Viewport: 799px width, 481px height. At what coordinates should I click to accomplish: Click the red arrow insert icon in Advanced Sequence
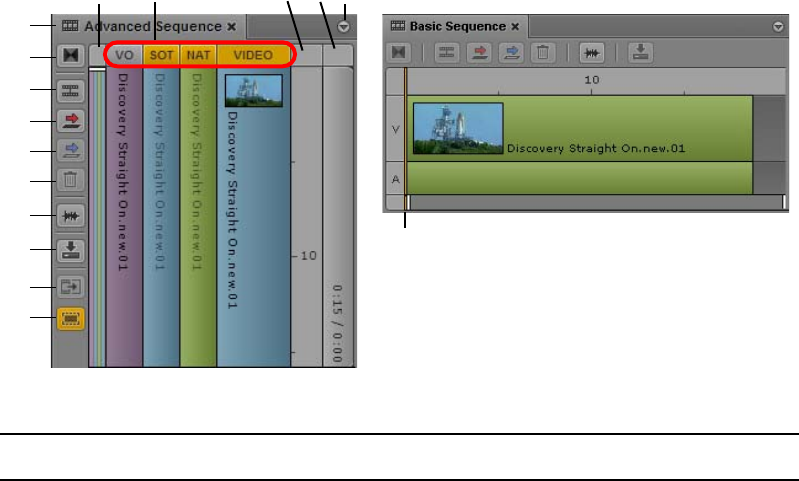(x=70, y=121)
